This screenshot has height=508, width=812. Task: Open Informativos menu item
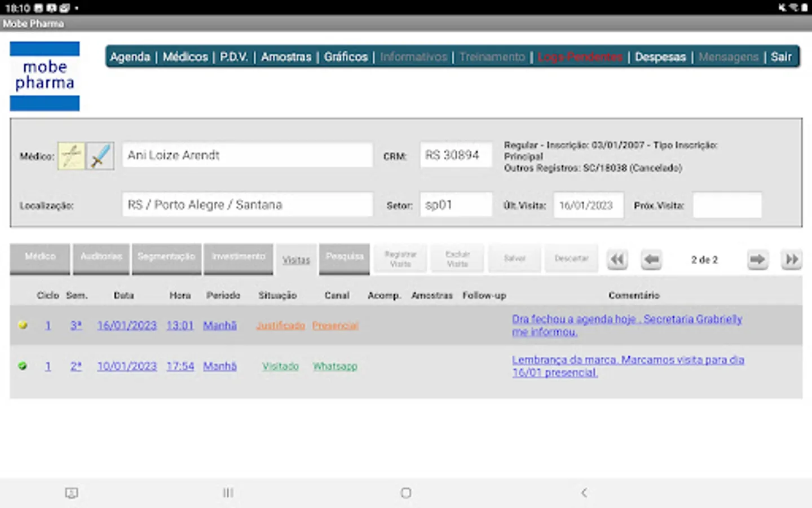point(413,57)
